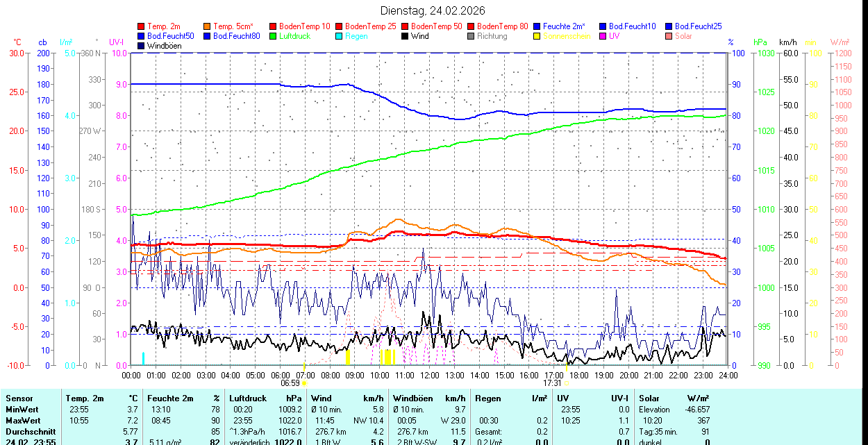The image size is (868, 445).
Task: Click the 'MinWert' row label
Action: [23, 410]
